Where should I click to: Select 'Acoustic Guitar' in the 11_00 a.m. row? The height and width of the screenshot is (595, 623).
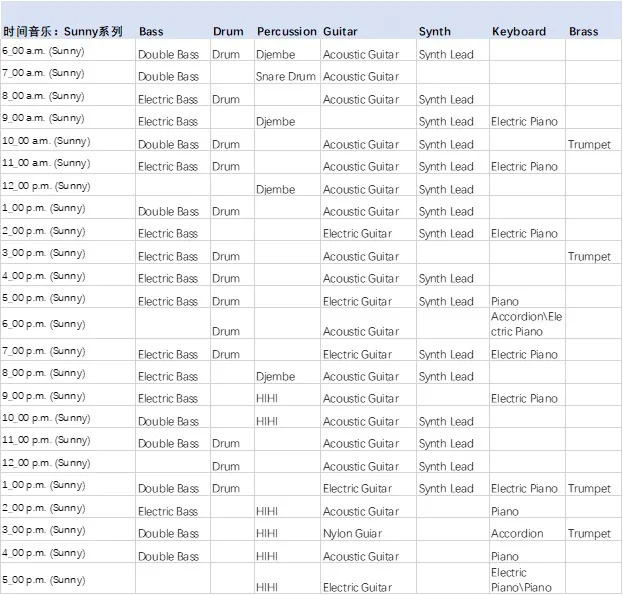(361, 166)
